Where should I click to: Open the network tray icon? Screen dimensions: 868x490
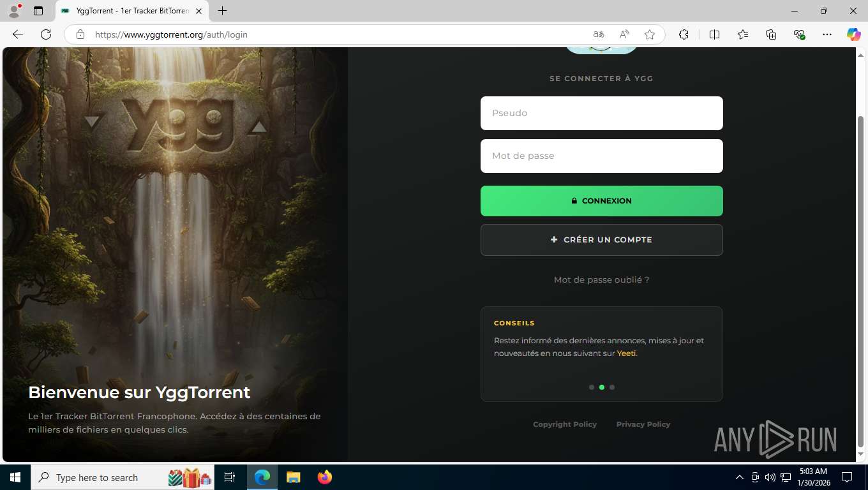point(786,477)
